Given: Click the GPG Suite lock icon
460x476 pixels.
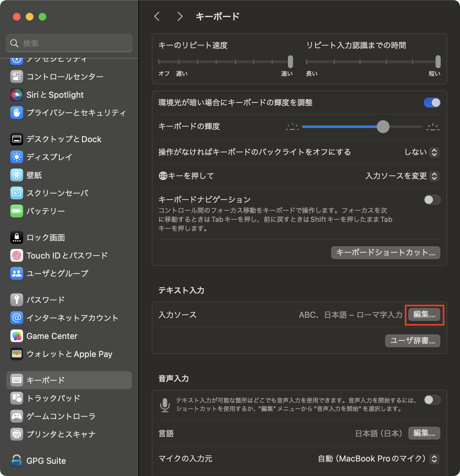Looking at the screenshot, I should 17,461.
